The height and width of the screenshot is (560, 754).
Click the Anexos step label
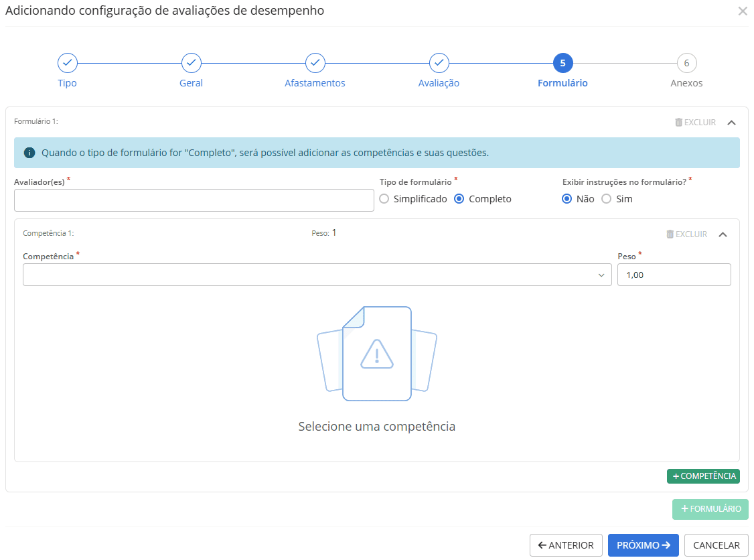(686, 84)
